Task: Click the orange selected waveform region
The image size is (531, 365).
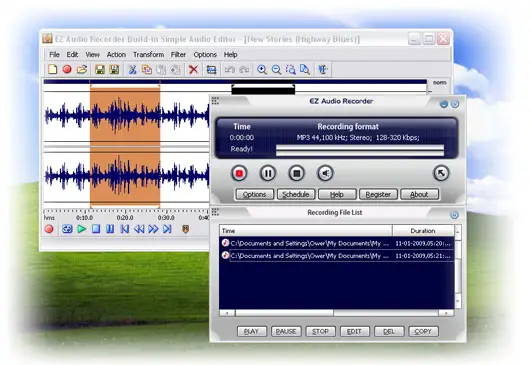Action: (125, 146)
